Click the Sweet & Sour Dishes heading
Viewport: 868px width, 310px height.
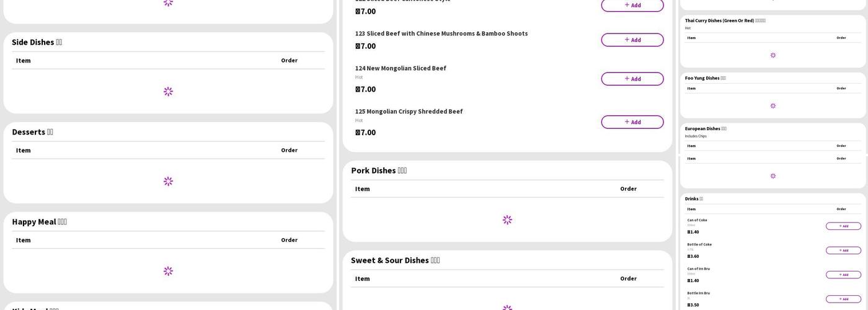pyautogui.click(x=395, y=260)
